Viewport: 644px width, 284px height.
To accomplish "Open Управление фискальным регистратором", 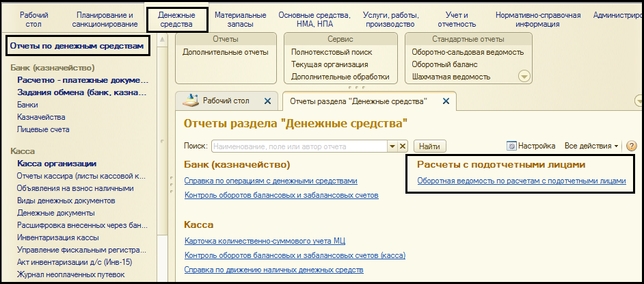I will click(82, 250).
